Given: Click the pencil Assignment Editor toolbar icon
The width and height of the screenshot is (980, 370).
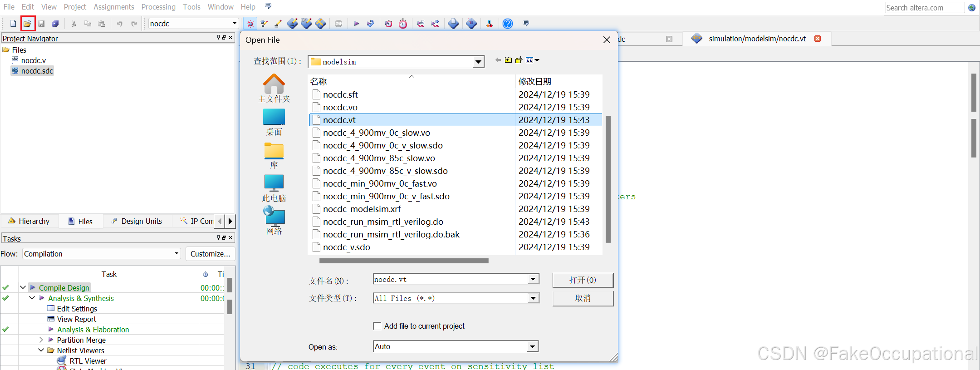Looking at the screenshot, I should click(x=278, y=24).
